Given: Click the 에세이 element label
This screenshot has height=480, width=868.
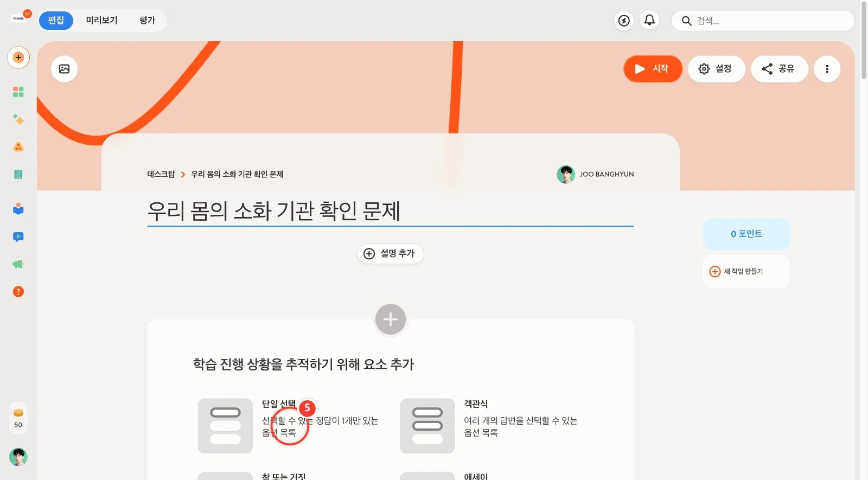Looking at the screenshot, I should [476, 476].
